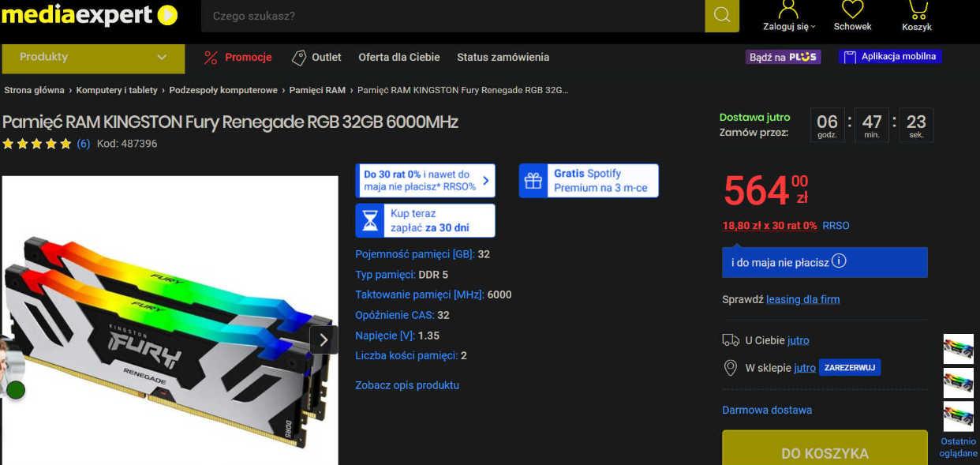Click the Media Expert logo

pyautogui.click(x=90, y=15)
